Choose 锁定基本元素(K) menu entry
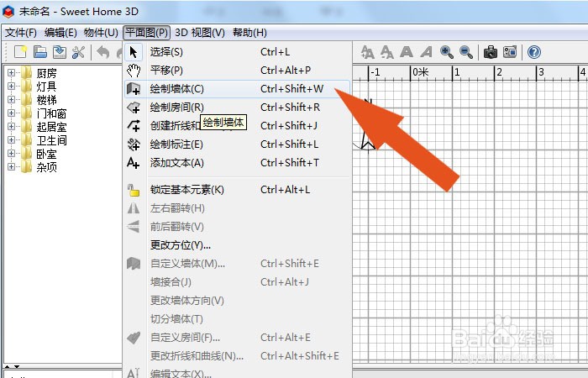Viewport: 588px width, 378px height. 237,190
